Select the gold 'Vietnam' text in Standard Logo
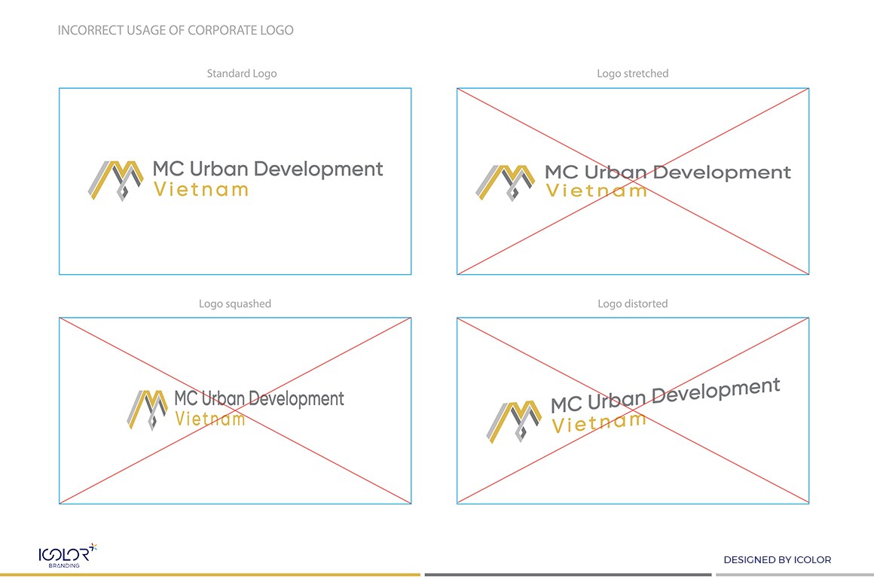The width and height of the screenshot is (874, 588). [201, 190]
